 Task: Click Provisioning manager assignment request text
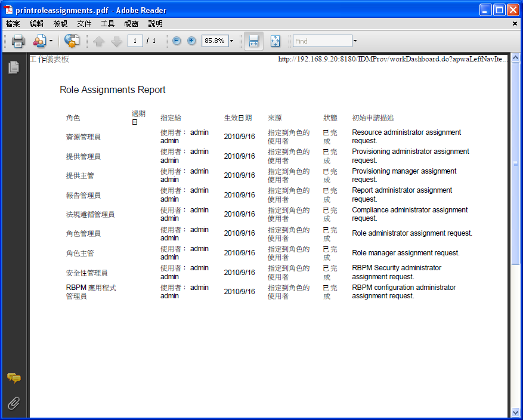click(404, 175)
